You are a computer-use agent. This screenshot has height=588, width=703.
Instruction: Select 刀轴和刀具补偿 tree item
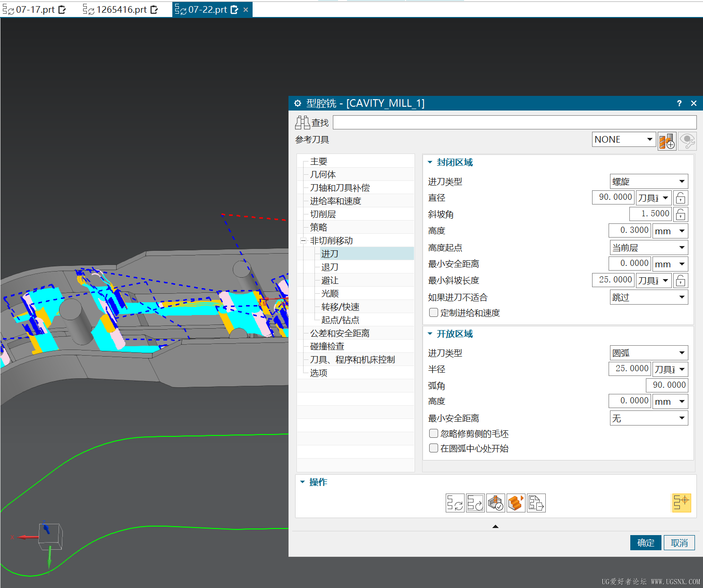point(340,188)
